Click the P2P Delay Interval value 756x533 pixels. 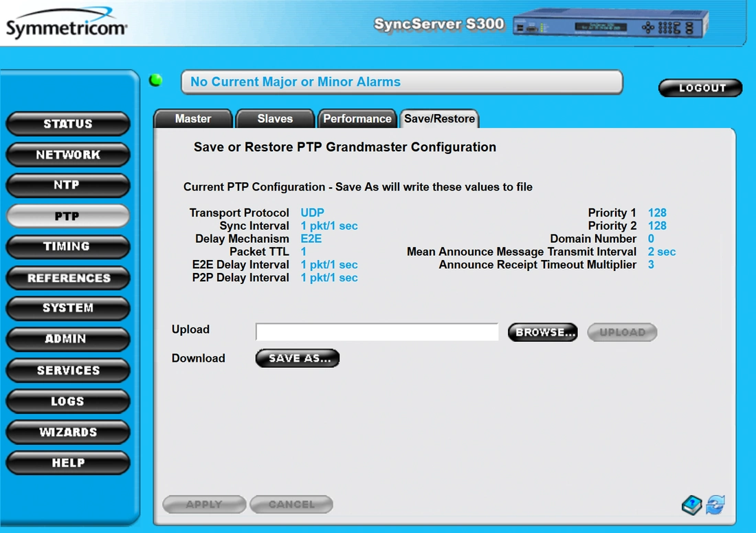329,278
